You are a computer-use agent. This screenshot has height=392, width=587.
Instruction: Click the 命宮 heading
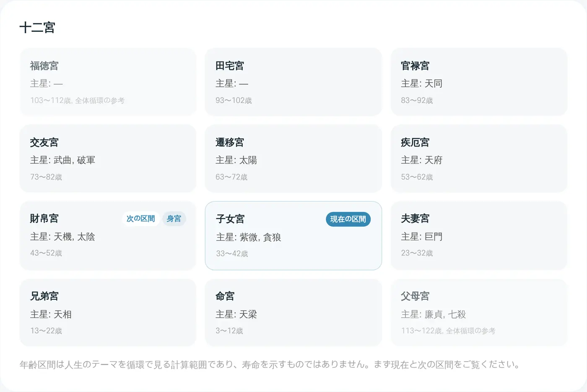point(225,296)
